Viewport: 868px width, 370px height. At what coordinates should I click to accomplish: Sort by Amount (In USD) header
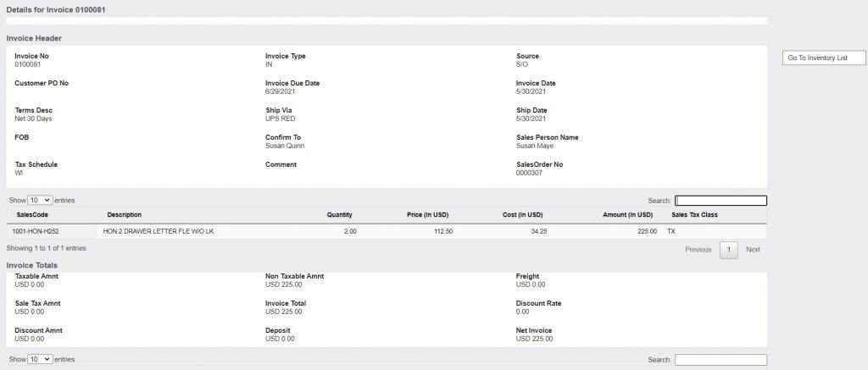click(x=628, y=214)
